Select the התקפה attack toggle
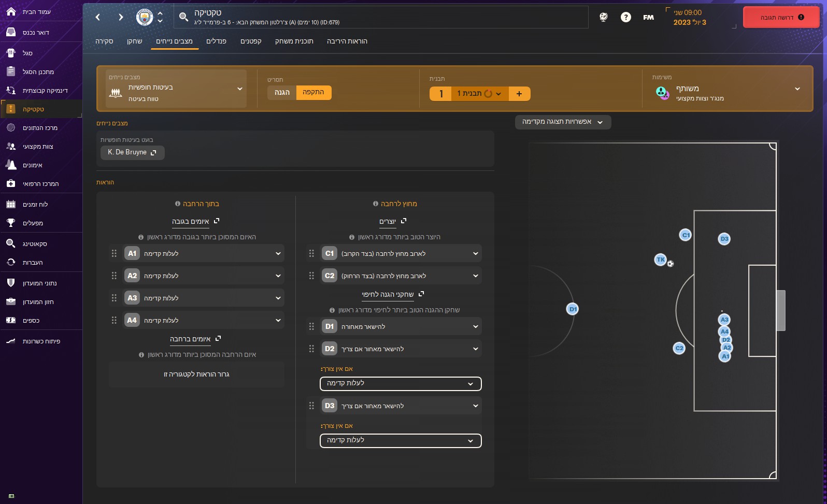This screenshot has height=504, width=827. pos(313,92)
